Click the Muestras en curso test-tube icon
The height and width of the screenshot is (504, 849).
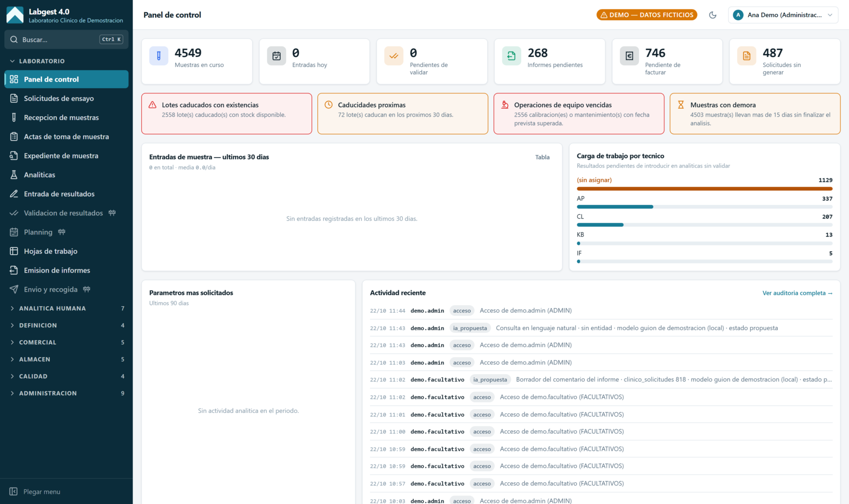(x=159, y=56)
